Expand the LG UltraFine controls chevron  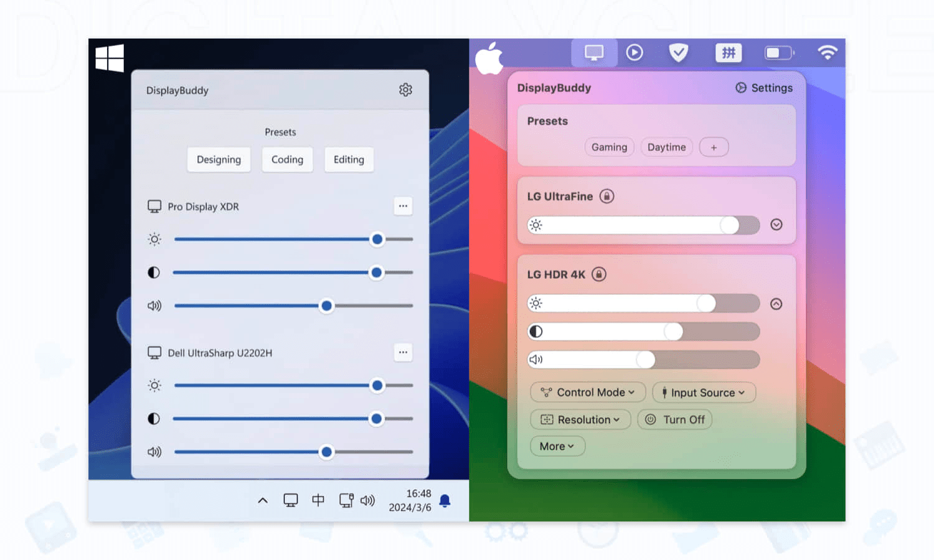click(776, 225)
